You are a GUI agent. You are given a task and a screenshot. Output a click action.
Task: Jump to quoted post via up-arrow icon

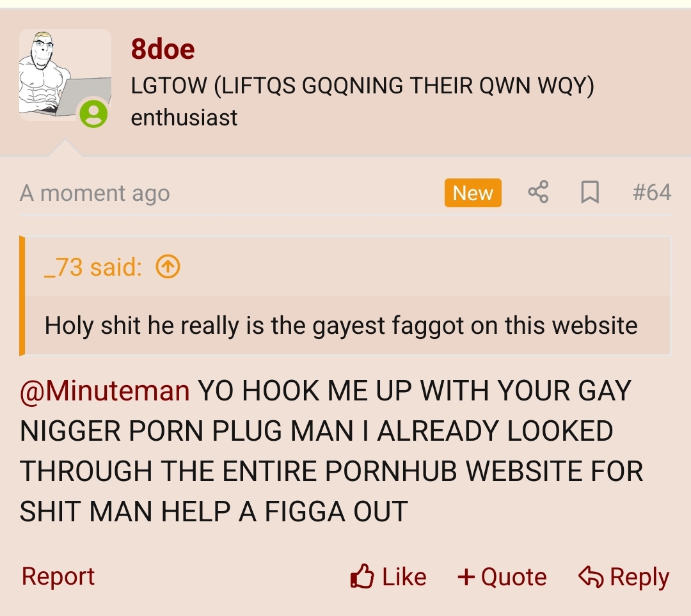tap(168, 267)
